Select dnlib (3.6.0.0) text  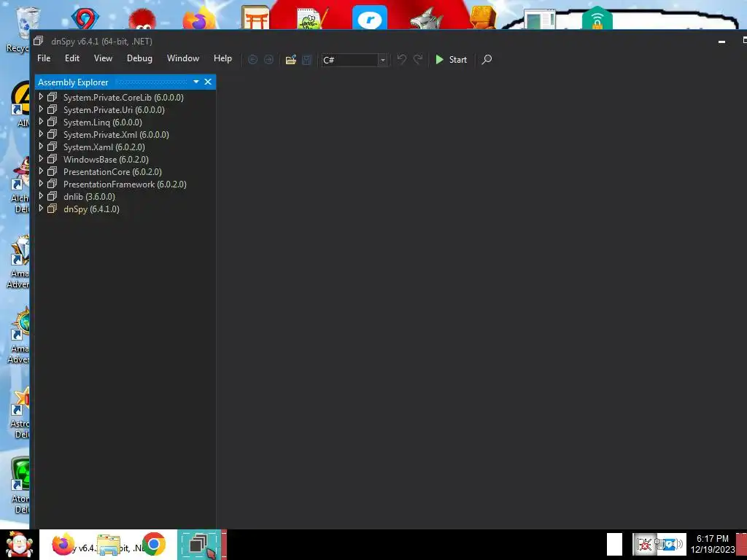(89, 196)
